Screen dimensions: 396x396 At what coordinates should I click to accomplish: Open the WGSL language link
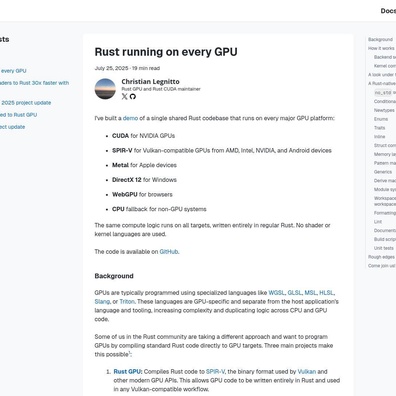pos(277,293)
